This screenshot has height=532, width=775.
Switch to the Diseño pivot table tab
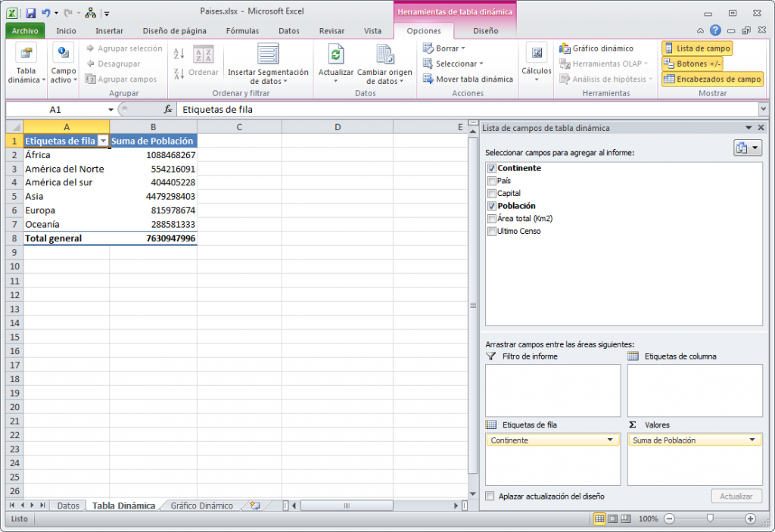tap(485, 31)
